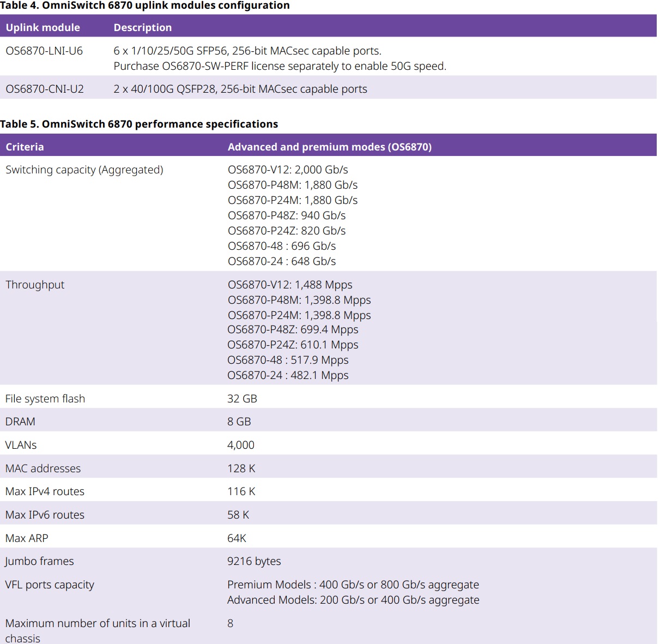660x644 pixels.
Task: Click 'OS6870-P48M: 1,398.8 Mpps' value
Action: point(299,300)
